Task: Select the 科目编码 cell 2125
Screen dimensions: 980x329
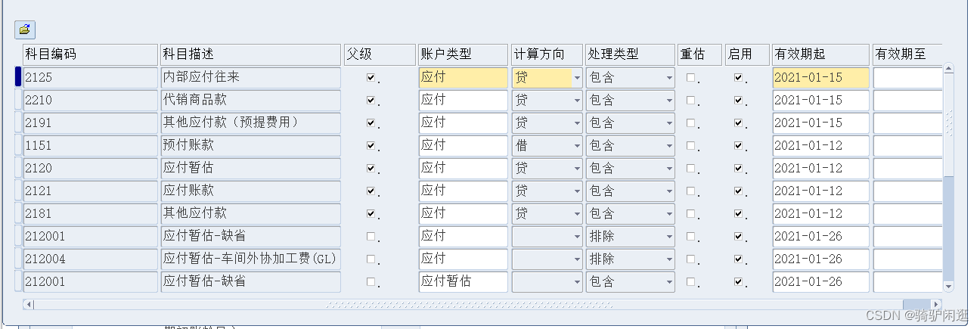Action: click(90, 77)
